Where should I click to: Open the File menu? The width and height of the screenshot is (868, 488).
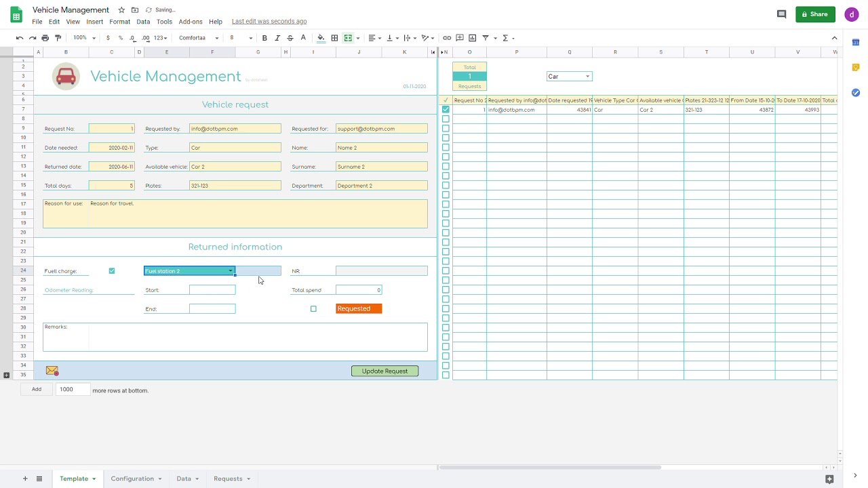point(37,22)
